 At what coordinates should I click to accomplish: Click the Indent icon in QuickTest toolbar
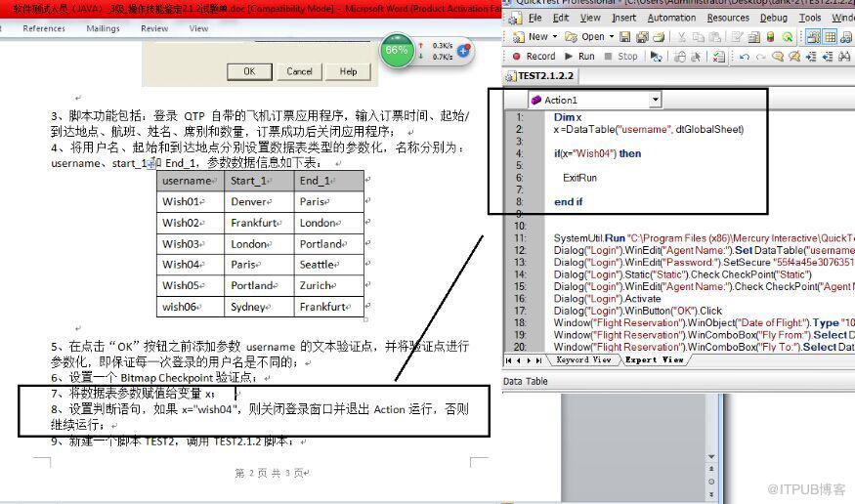[x=811, y=56]
